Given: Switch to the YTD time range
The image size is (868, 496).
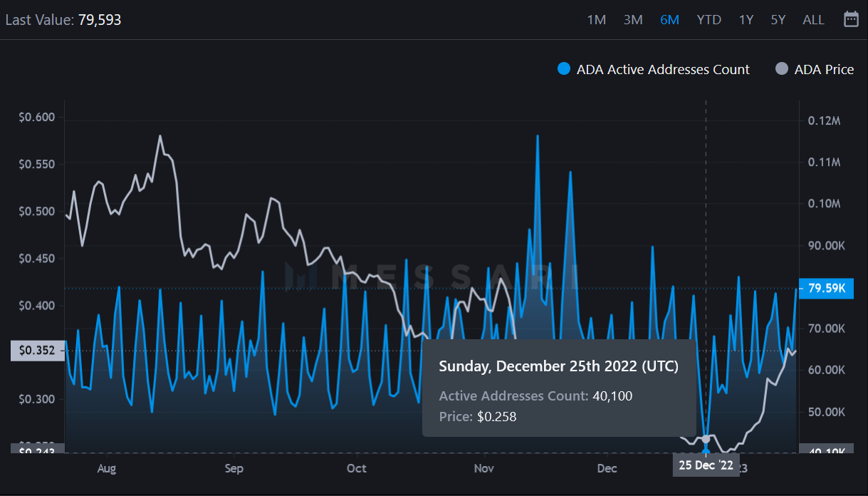Looking at the screenshot, I should (x=709, y=20).
